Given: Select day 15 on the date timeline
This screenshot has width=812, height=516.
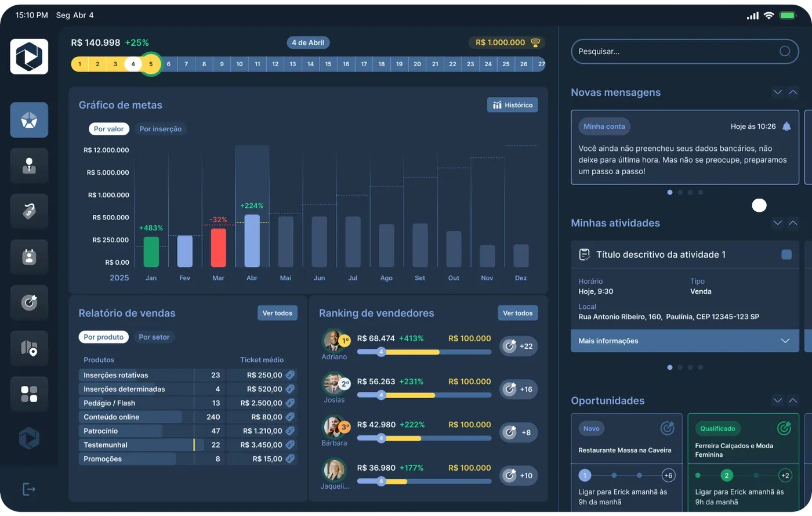Looking at the screenshot, I should (328, 64).
